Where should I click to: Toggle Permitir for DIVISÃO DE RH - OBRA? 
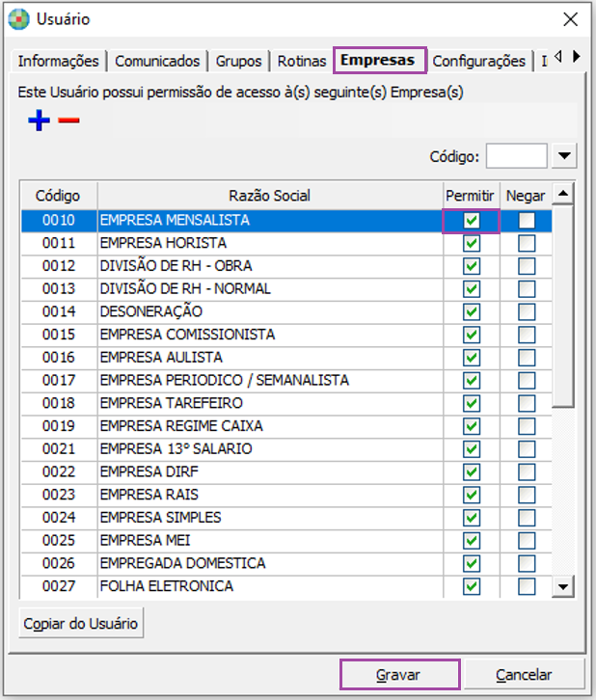pyautogui.click(x=472, y=266)
